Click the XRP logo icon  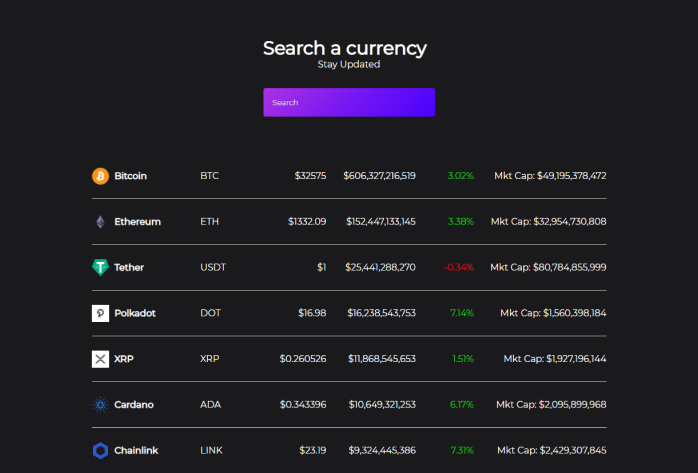[100, 359]
